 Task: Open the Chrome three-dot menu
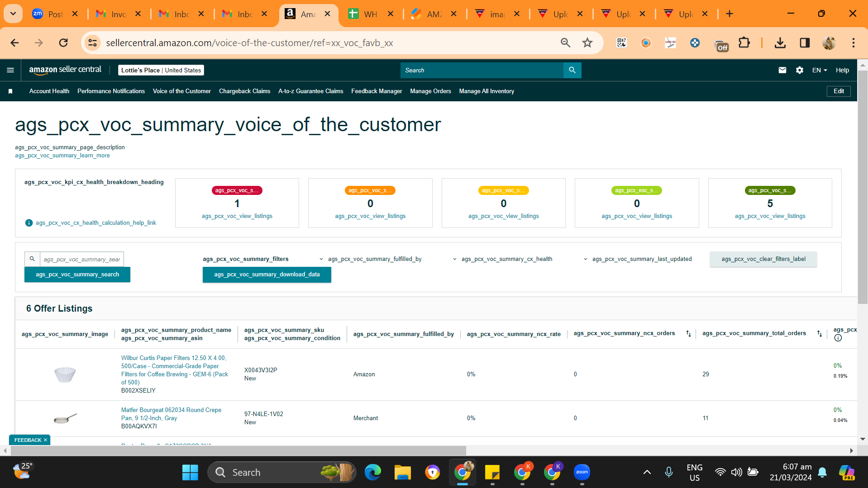pos(853,43)
